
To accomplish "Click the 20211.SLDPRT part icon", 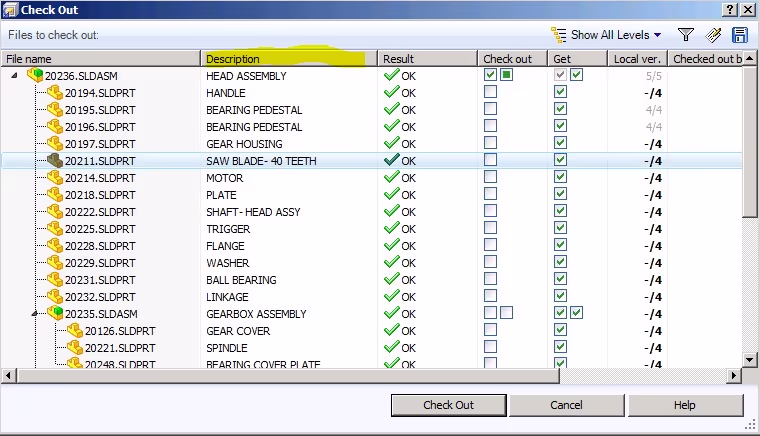I will point(55,160).
